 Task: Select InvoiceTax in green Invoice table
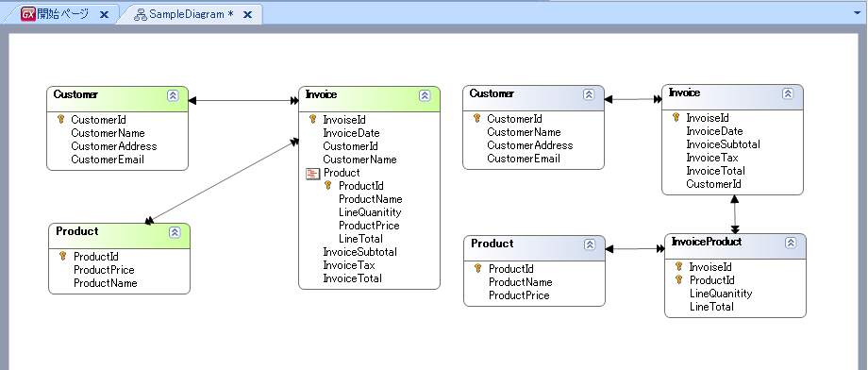click(x=349, y=265)
